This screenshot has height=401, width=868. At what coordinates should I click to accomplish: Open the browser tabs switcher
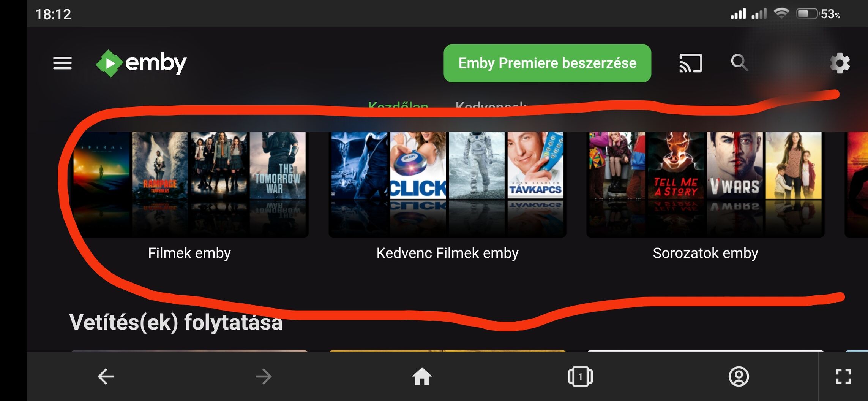(580, 377)
